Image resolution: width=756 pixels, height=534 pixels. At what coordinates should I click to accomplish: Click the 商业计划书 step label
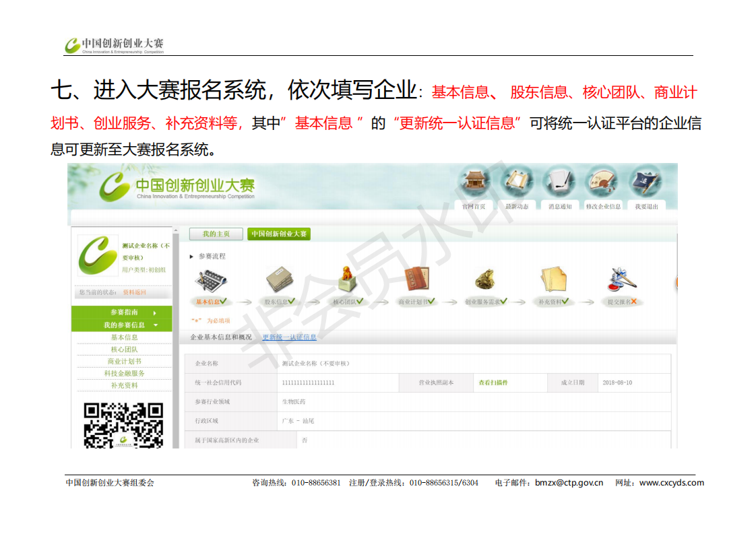413,302
